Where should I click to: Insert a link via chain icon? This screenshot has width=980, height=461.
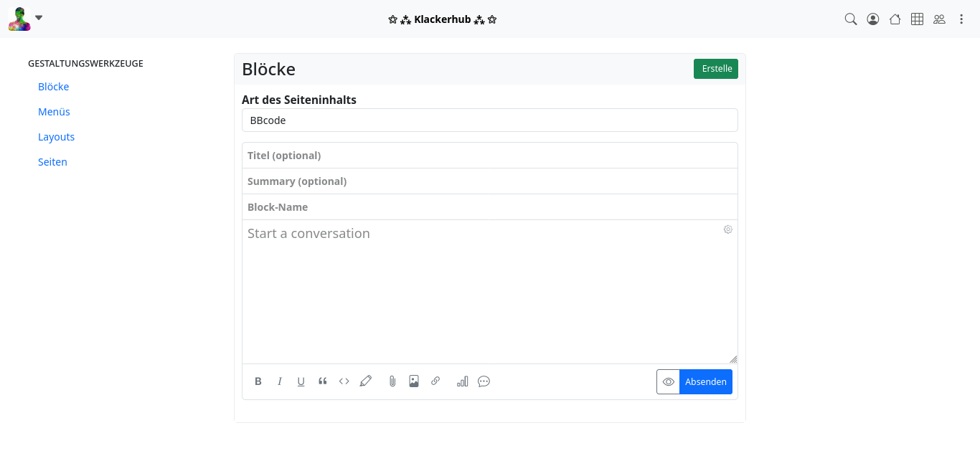[435, 381]
